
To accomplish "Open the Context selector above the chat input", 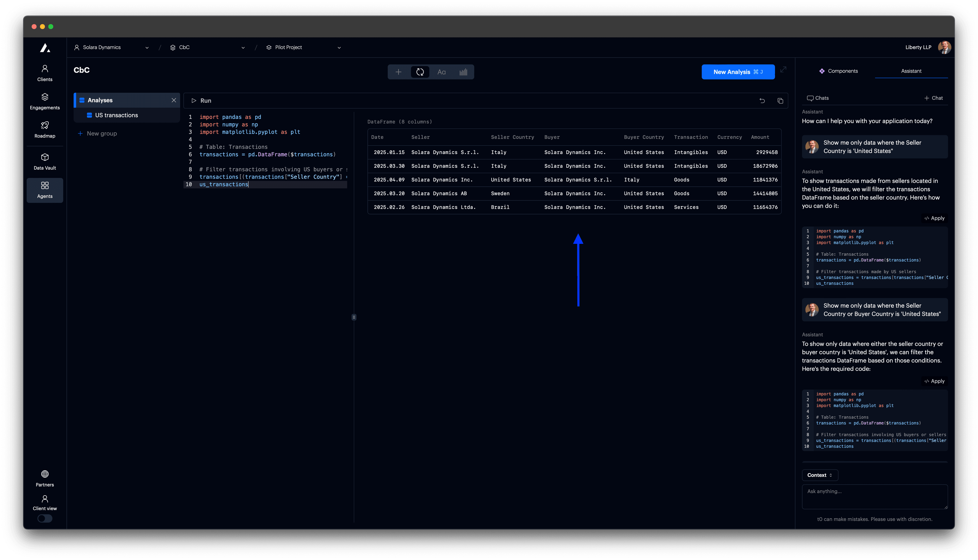I will click(820, 475).
